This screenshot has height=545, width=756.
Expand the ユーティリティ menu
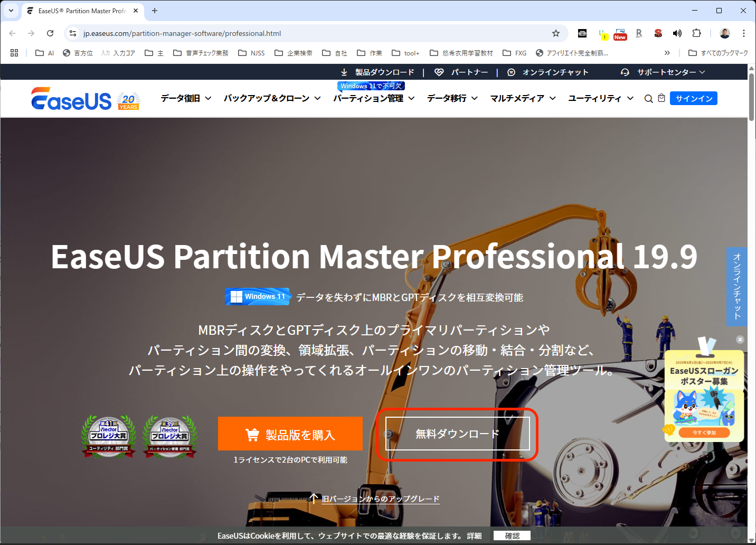click(x=601, y=98)
